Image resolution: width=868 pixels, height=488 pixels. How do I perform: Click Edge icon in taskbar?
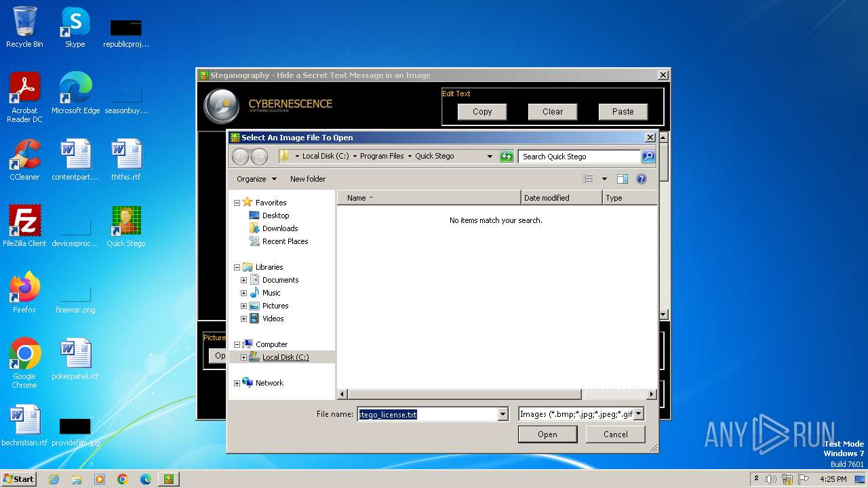(146, 479)
